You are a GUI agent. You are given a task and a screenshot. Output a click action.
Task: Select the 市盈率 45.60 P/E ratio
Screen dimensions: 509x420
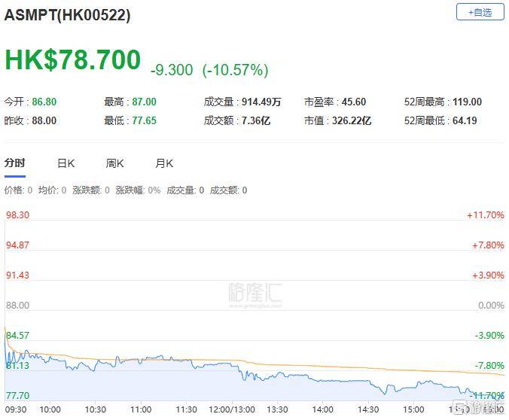point(335,102)
